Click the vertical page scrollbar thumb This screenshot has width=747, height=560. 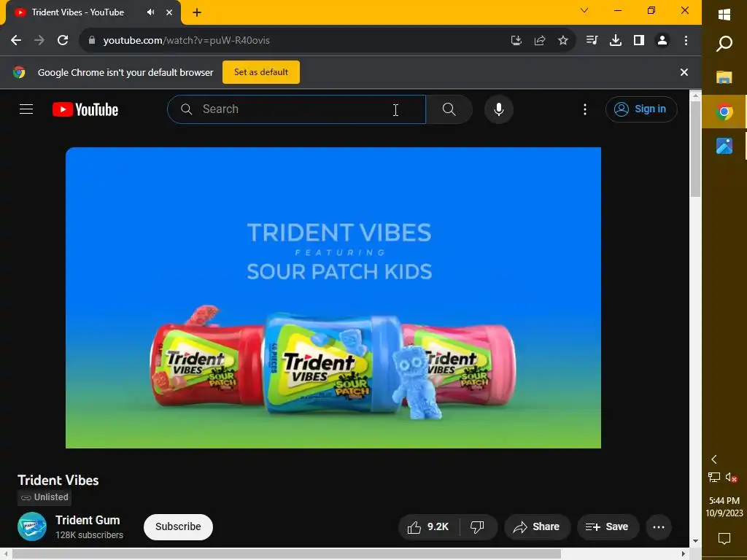pyautogui.click(x=695, y=149)
